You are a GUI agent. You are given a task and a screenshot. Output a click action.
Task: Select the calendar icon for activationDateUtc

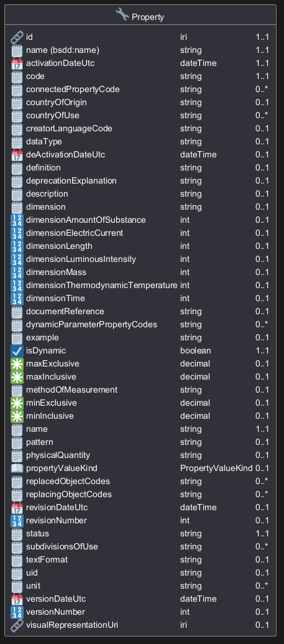[x=17, y=63]
